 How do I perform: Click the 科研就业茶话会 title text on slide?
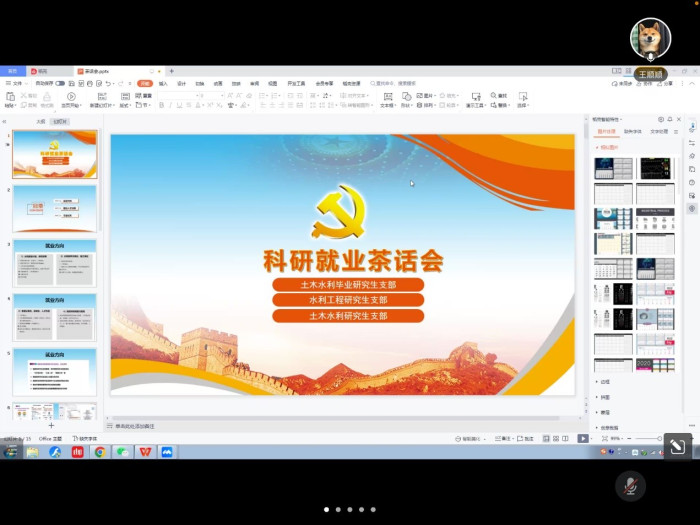353,261
